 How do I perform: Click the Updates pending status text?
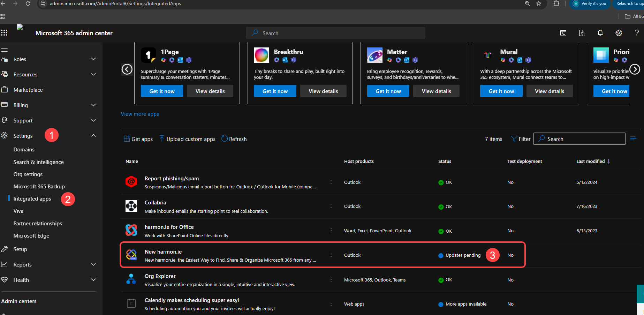tap(463, 255)
